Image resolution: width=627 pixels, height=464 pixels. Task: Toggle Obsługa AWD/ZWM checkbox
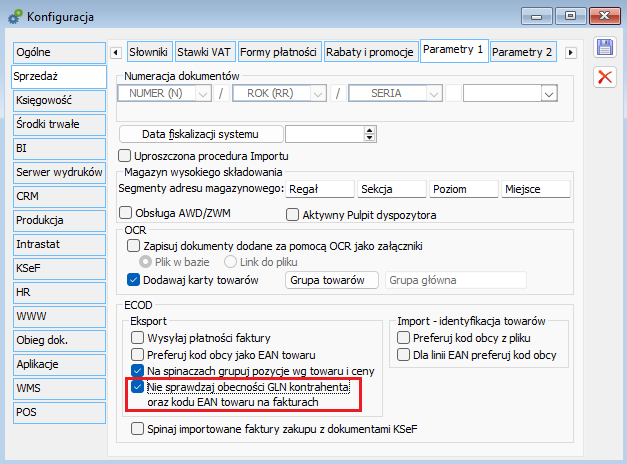coord(126,212)
